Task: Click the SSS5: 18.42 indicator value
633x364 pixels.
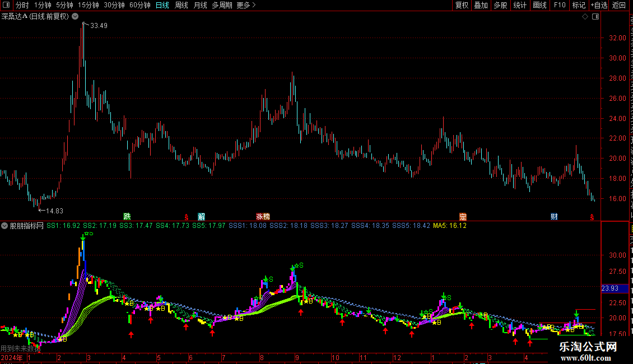Action: [411, 226]
